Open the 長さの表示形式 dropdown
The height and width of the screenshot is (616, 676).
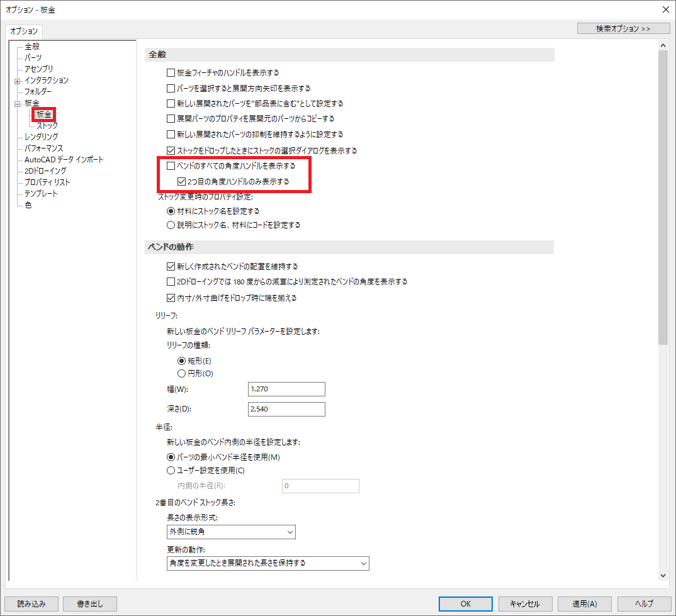[x=289, y=532]
